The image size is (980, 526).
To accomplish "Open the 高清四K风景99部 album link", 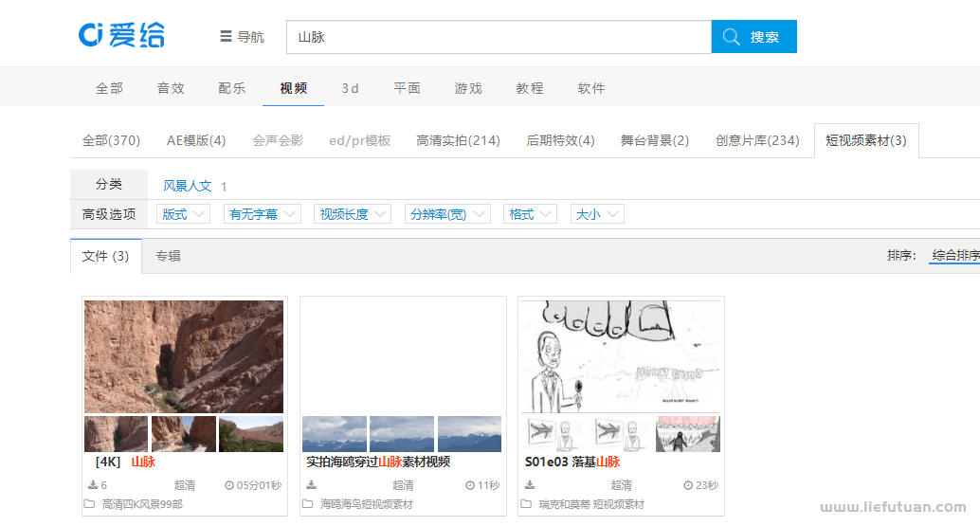I will click(142, 504).
